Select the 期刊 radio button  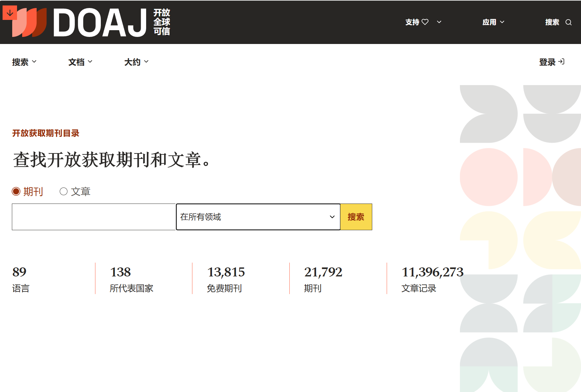point(16,191)
